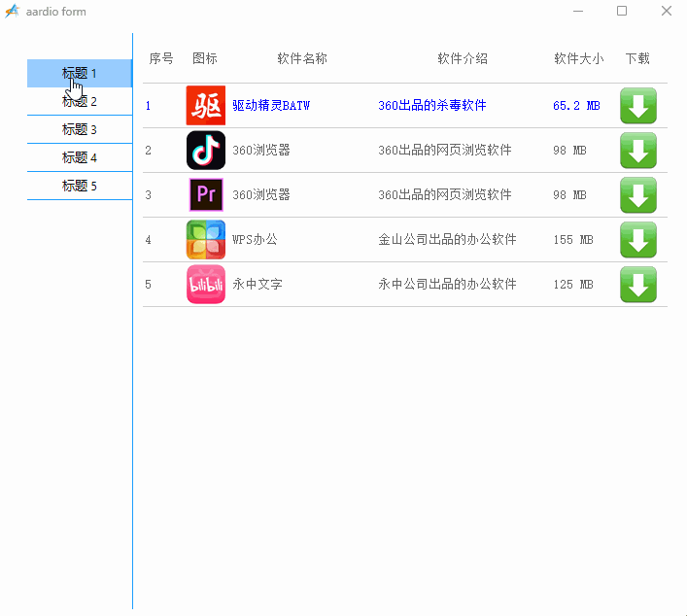Click the 155 MB size value
Screen dimensions: 687x616
pos(573,240)
